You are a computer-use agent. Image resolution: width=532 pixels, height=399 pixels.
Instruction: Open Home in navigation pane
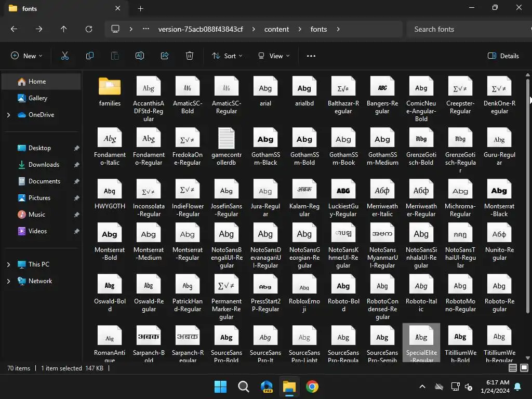click(41, 82)
